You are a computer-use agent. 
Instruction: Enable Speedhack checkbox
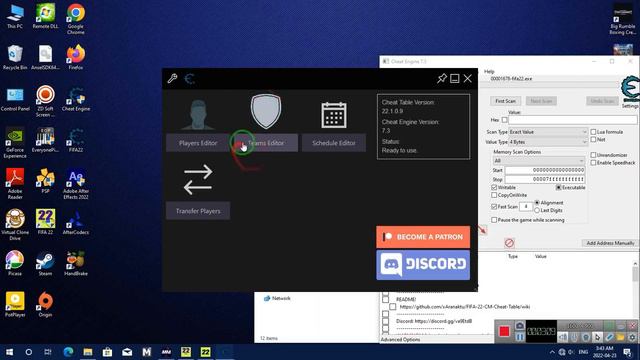593,163
